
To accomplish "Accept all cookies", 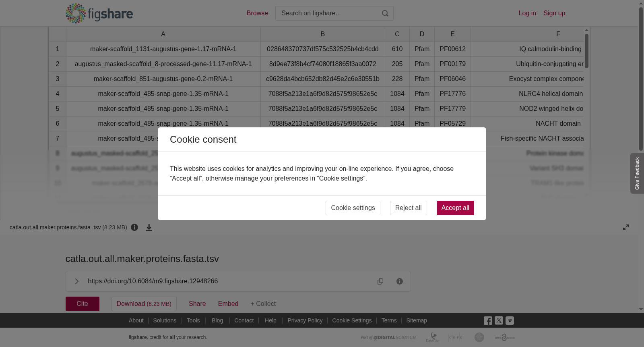I will [x=455, y=208].
